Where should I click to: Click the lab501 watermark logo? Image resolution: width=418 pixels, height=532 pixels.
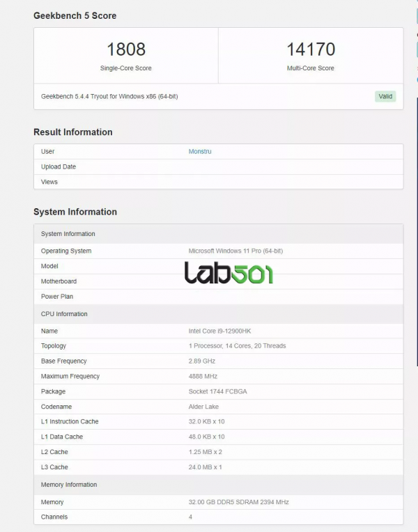coord(229,273)
